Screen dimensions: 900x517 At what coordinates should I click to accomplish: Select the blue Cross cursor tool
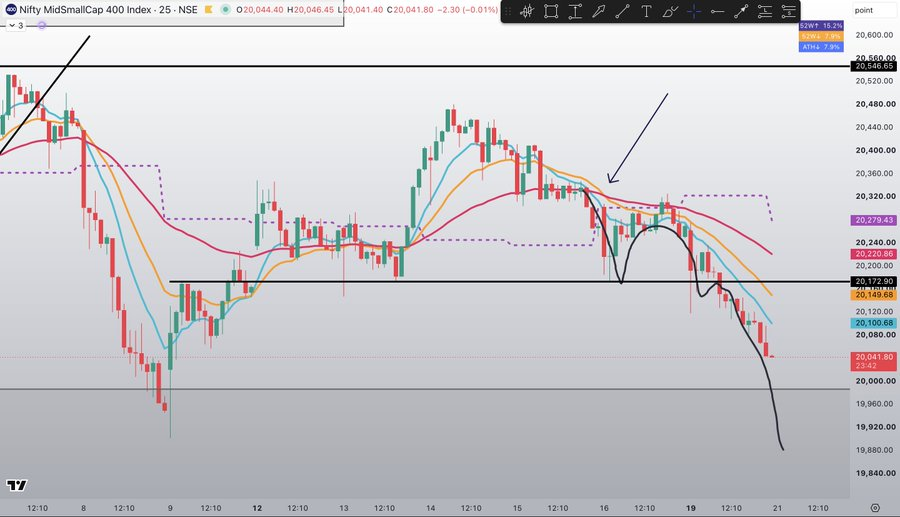tap(694, 11)
